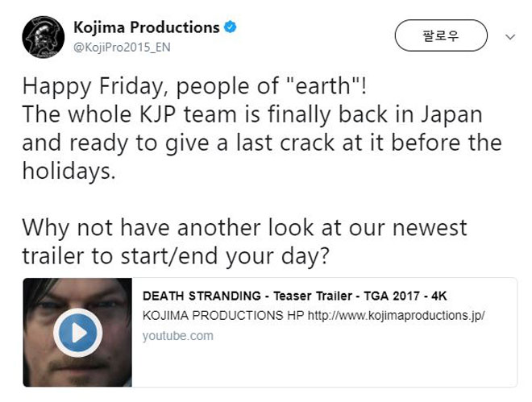The width and height of the screenshot is (532, 402).
Task: Select the 'Happy Friday, people of earth' line
Action: (x=194, y=86)
